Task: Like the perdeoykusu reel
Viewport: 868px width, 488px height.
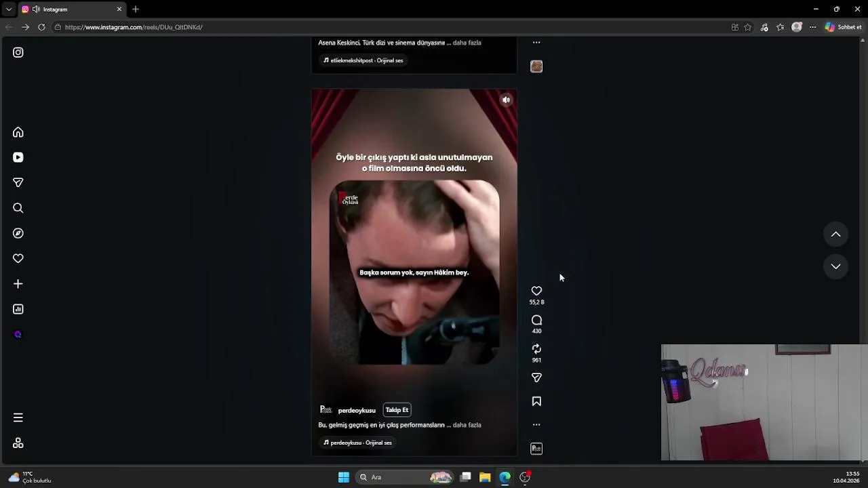Action: 536,291
